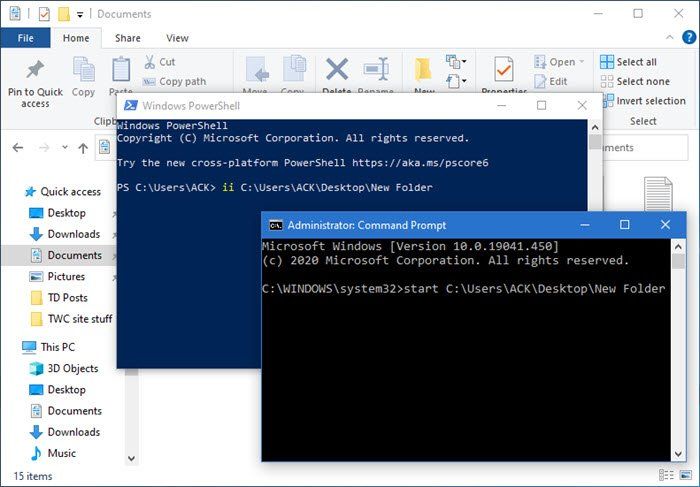Click the Move to icon
700x487 pixels.
pos(257,70)
